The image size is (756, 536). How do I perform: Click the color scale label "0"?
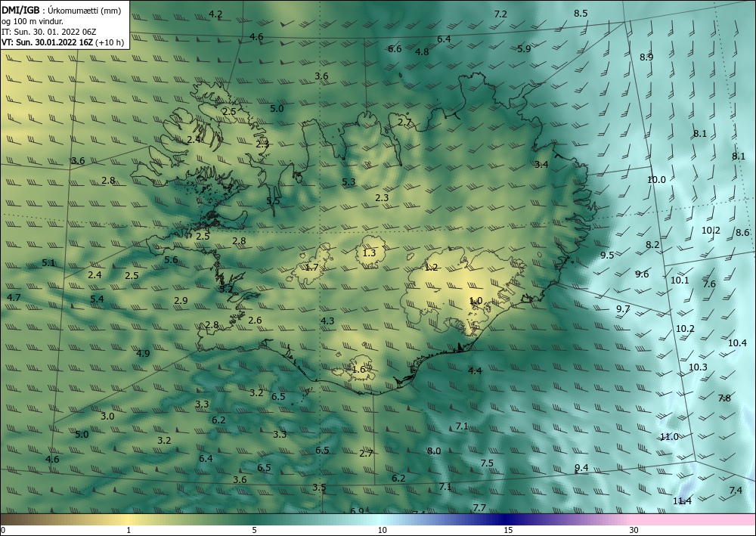coord(3,531)
